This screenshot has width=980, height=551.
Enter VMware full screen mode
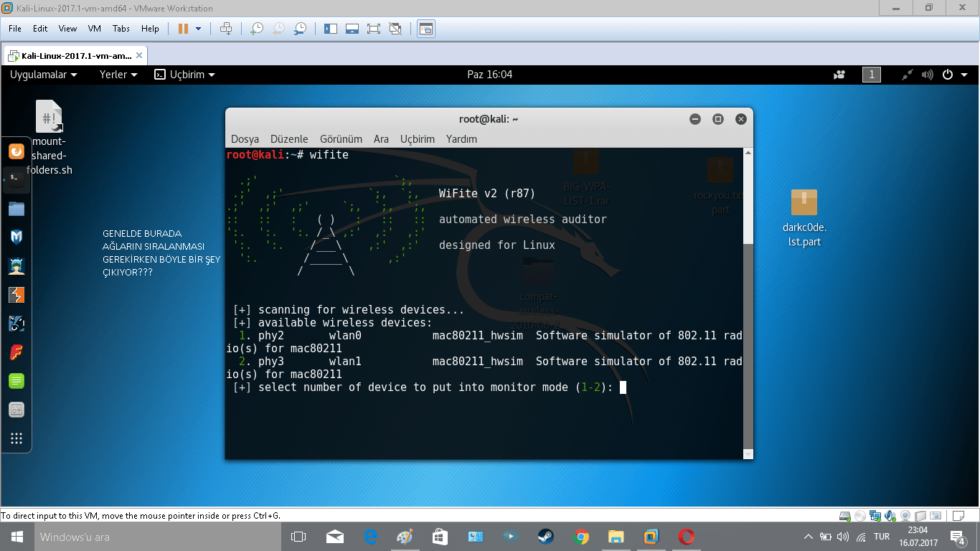pyautogui.click(x=373, y=29)
